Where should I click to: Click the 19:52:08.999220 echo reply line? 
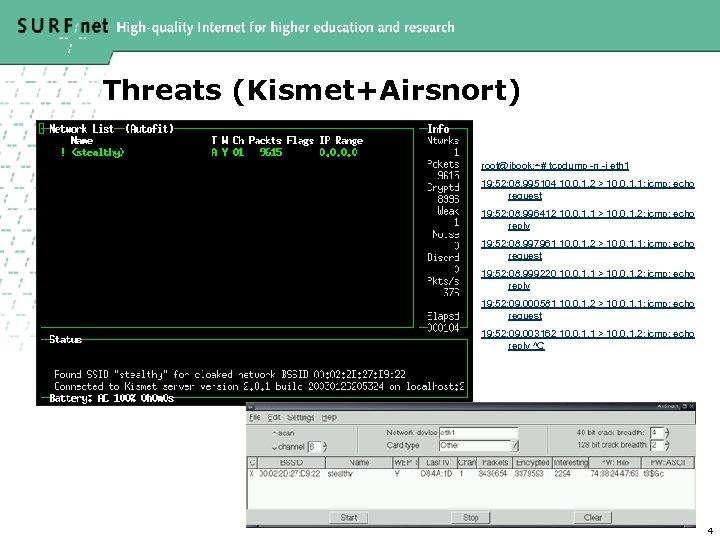pyautogui.click(x=588, y=279)
